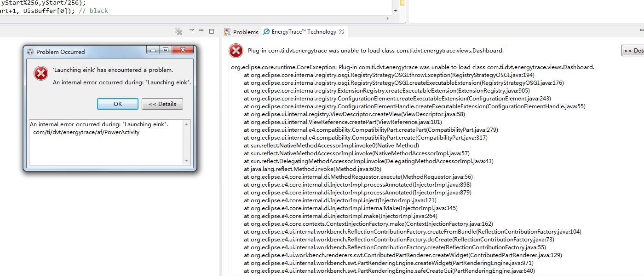Image resolution: width=644 pixels, height=276 pixels.
Task: Open the left panel's View Menu dropdown triangle
Action: point(192,30)
